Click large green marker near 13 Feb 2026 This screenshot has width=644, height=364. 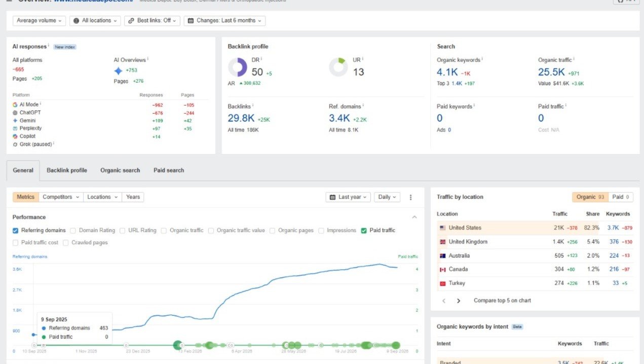pos(178,345)
